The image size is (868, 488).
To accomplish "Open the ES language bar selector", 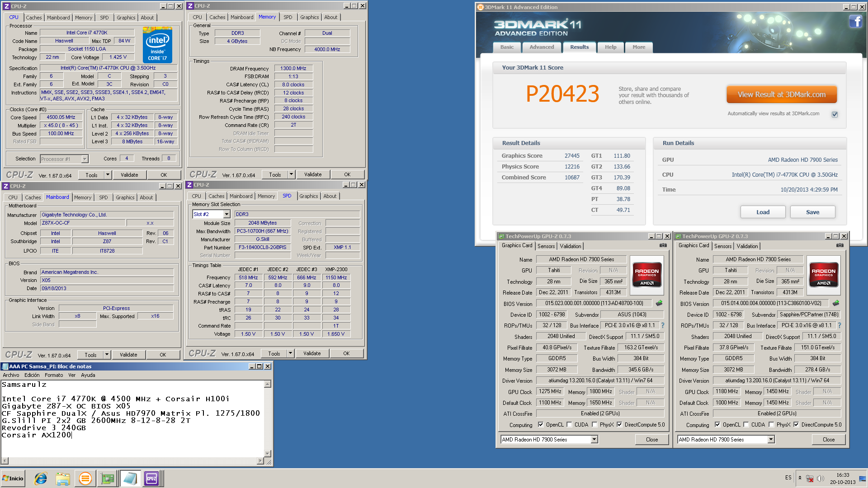I will [x=788, y=478].
